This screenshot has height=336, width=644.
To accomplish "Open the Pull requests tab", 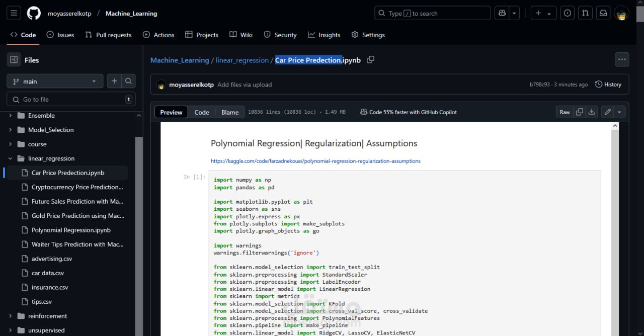I will pos(108,35).
